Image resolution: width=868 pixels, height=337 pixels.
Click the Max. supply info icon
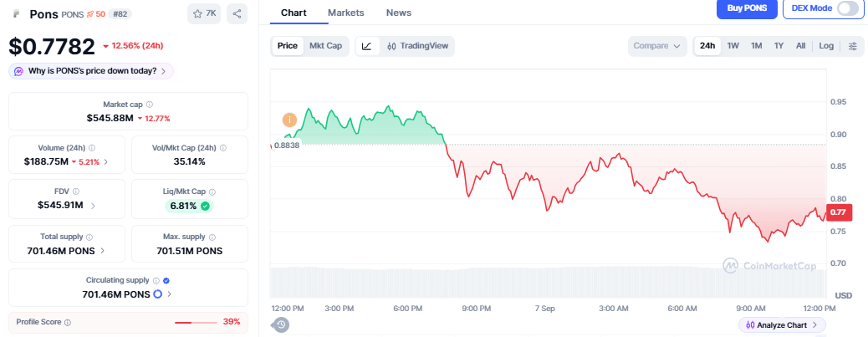pos(212,237)
